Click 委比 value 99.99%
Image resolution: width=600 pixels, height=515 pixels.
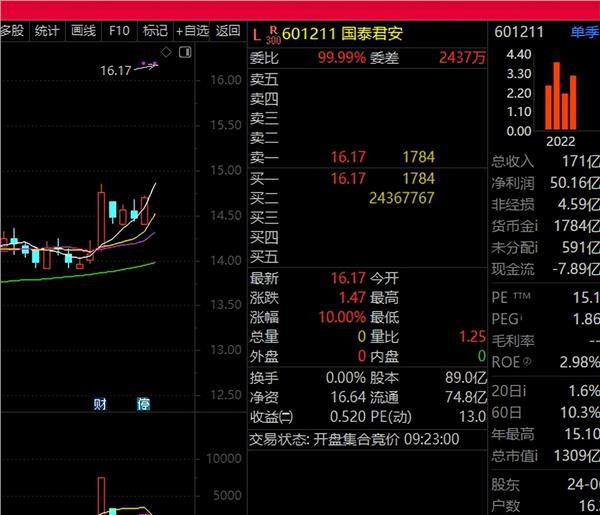click(x=341, y=58)
